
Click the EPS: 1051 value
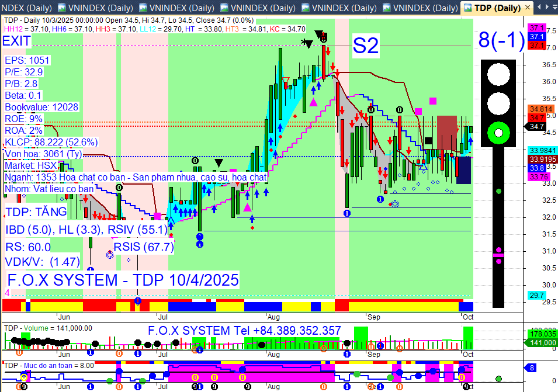(x=27, y=60)
